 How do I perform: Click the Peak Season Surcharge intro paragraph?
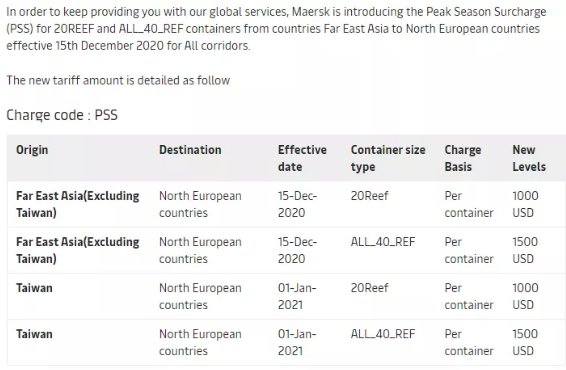(x=276, y=29)
